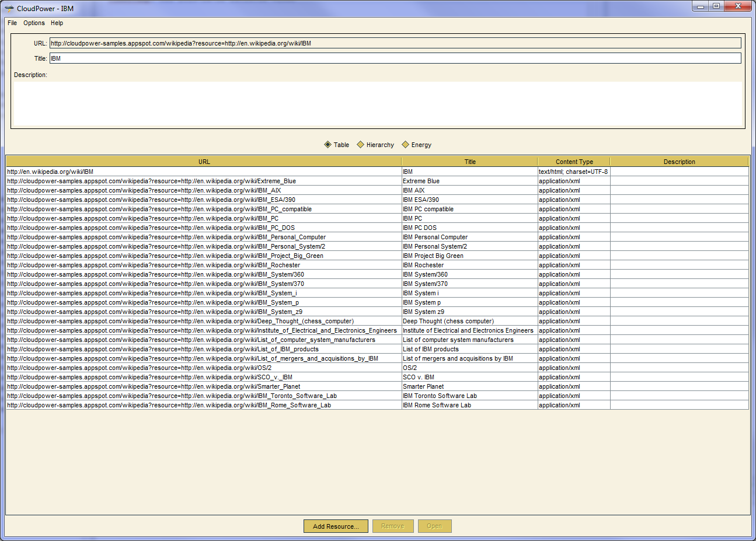Click the Title column header
The width and height of the screenshot is (756, 541).
470,162
